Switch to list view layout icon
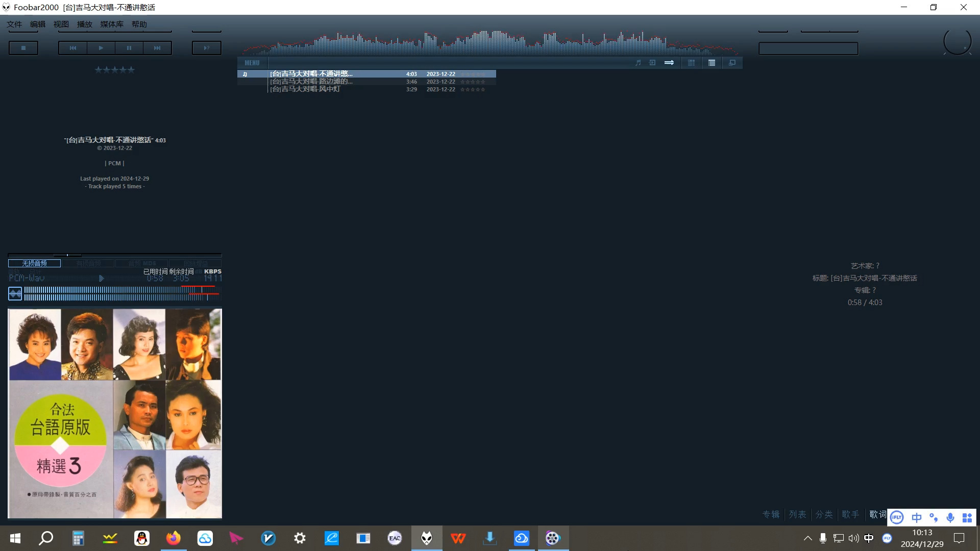Image resolution: width=980 pixels, height=551 pixels. (x=712, y=63)
